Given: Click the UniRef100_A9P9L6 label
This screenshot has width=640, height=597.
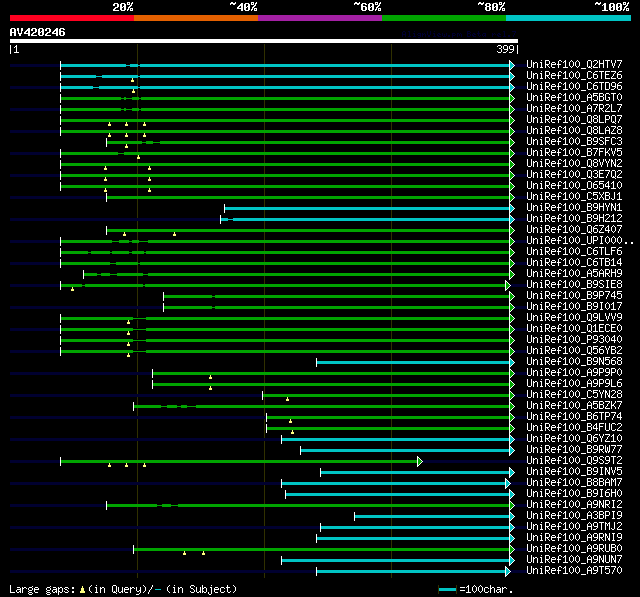Looking at the screenshot, I should point(574,384).
